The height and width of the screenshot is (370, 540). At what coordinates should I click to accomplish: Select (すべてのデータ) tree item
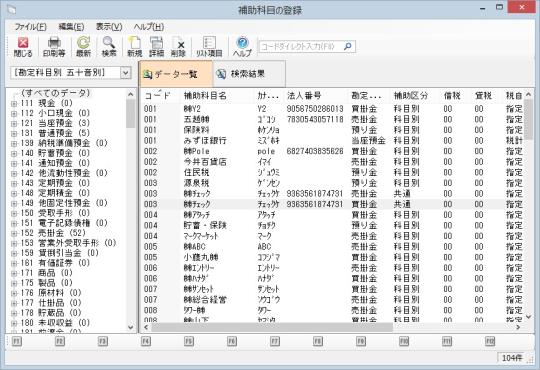55,93
